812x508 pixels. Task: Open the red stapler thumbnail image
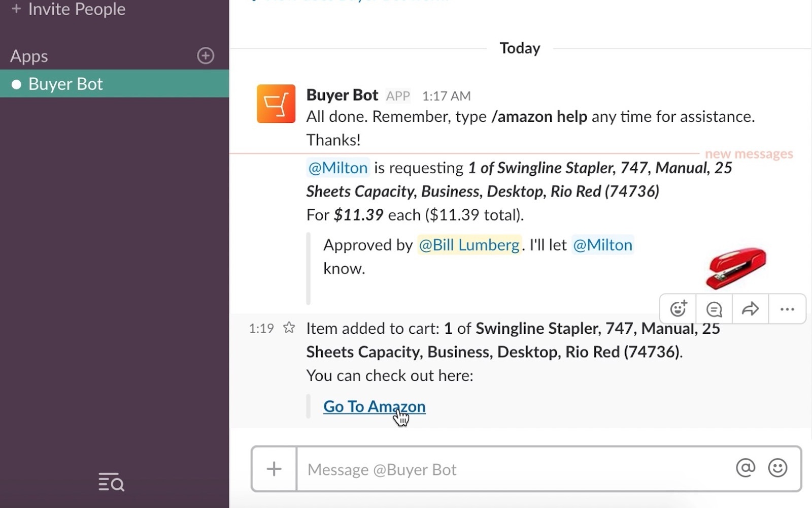click(x=736, y=268)
